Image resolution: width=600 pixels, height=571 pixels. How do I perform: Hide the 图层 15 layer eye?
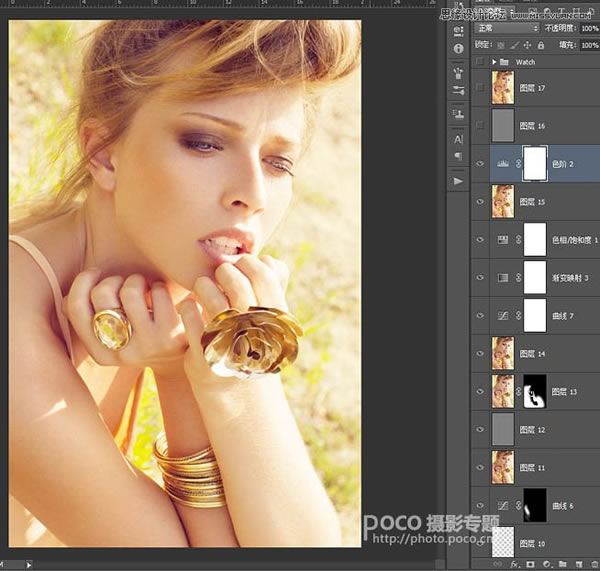[480, 202]
